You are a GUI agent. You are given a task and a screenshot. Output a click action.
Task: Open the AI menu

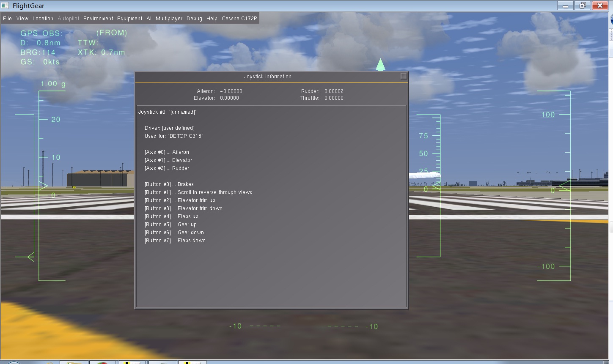click(x=149, y=19)
